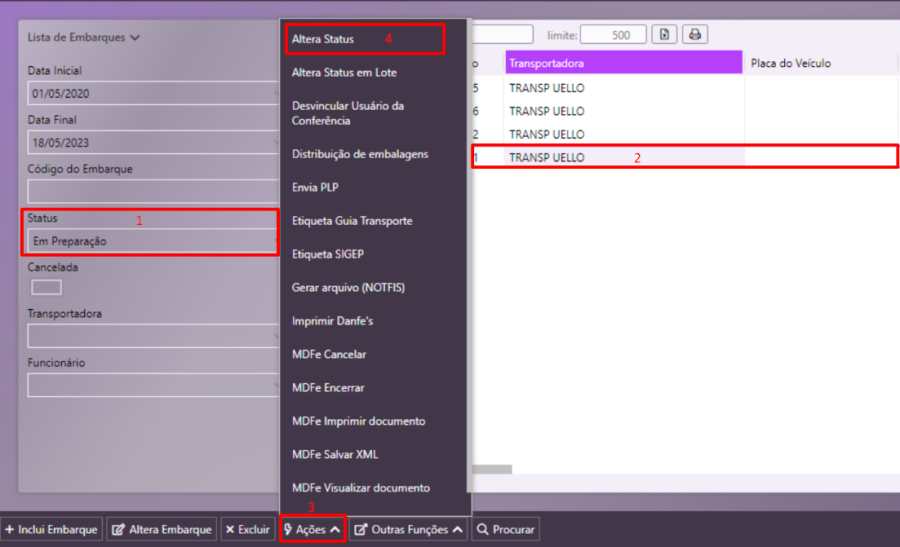
Task: Click the Inclui Embarque button
Action: [52, 529]
